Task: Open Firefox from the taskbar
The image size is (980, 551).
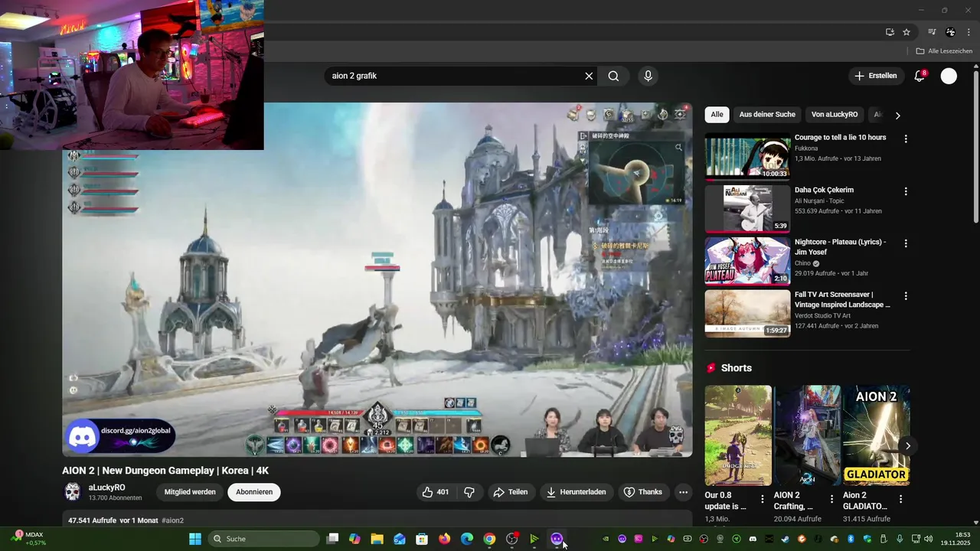Action: (444, 539)
